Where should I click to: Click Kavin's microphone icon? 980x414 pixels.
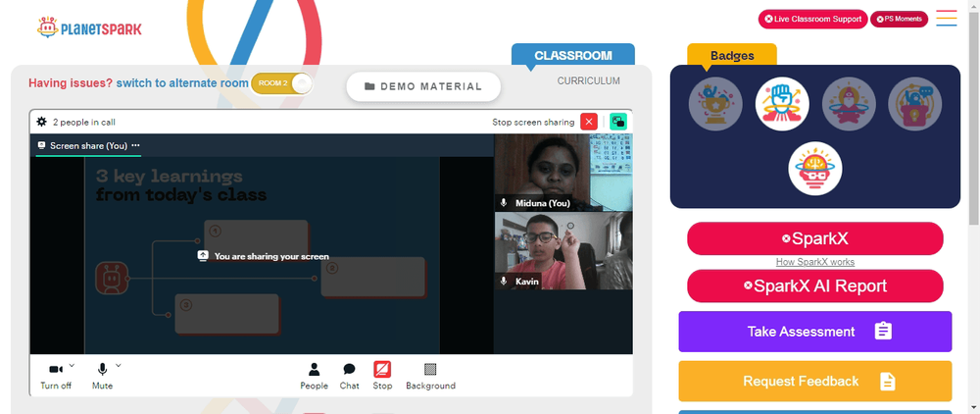coord(504,282)
